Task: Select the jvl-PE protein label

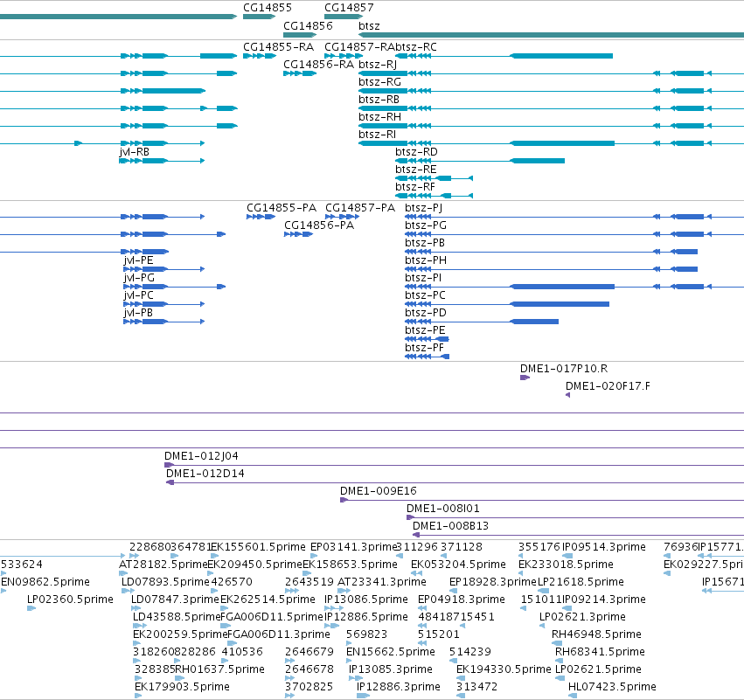Action: 138,260
